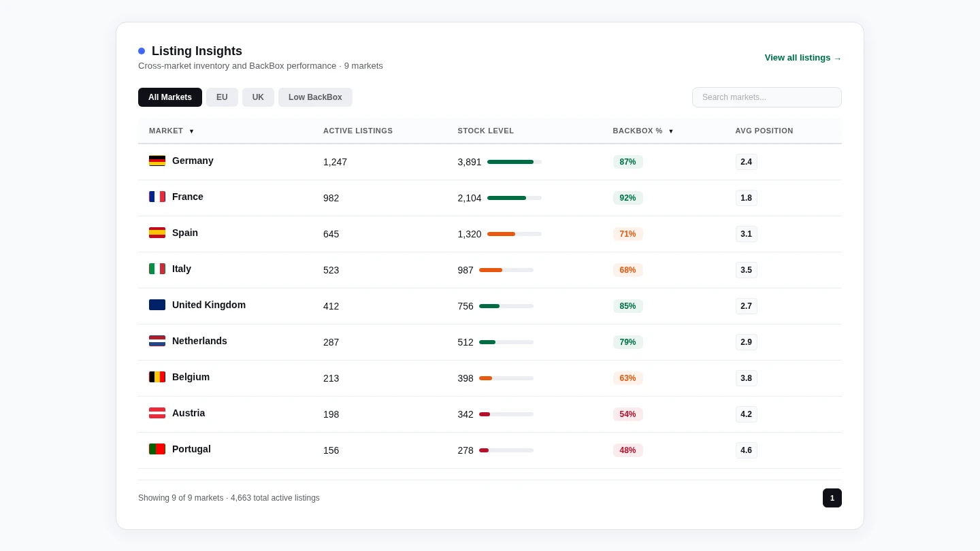This screenshot has width=980, height=551.
Task: Click the Austria flag icon
Action: (x=157, y=413)
